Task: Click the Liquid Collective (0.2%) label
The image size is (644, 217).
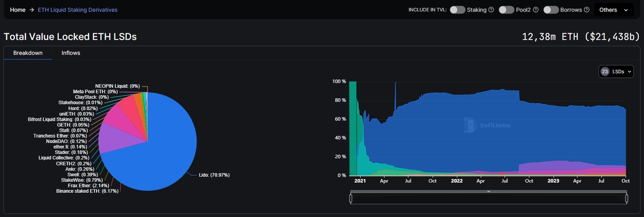Action: pos(64,158)
